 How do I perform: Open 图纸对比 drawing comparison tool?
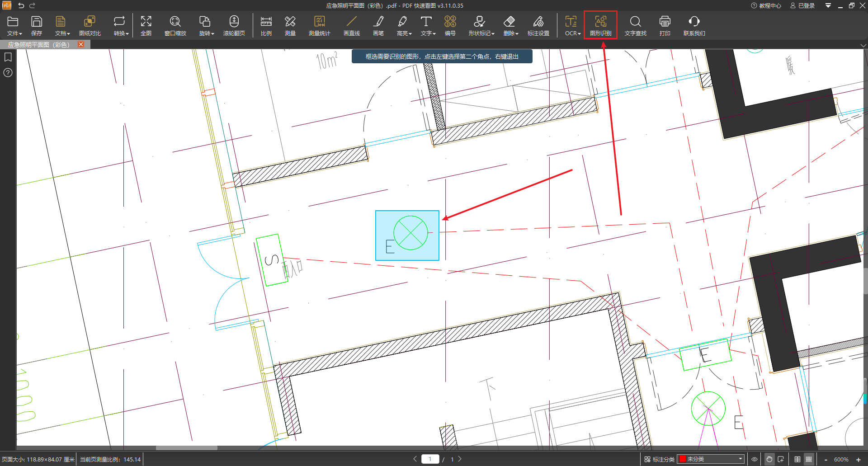[90, 25]
